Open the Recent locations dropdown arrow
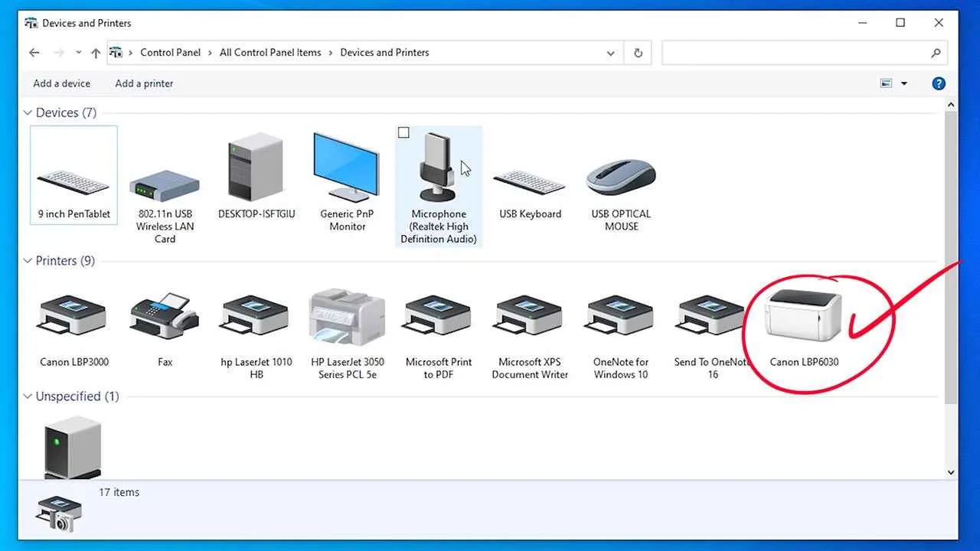Image resolution: width=980 pixels, height=551 pixels. (78, 53)
